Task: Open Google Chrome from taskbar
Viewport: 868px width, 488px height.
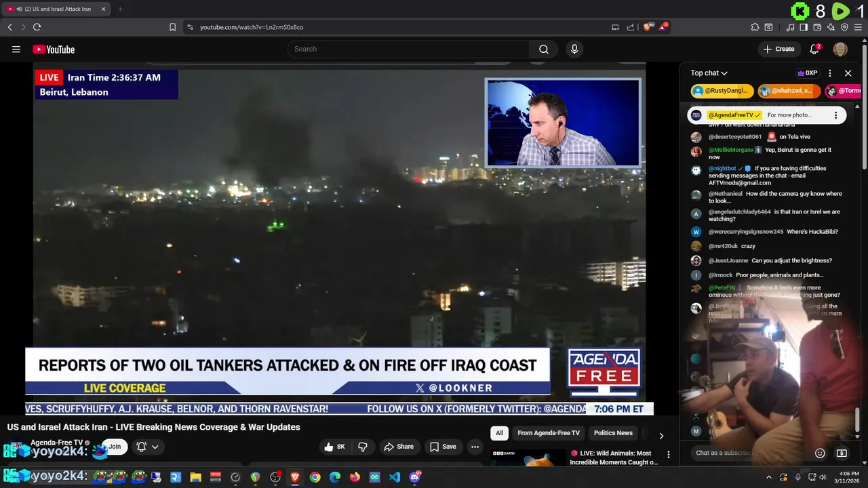Action: click(315, 477)
